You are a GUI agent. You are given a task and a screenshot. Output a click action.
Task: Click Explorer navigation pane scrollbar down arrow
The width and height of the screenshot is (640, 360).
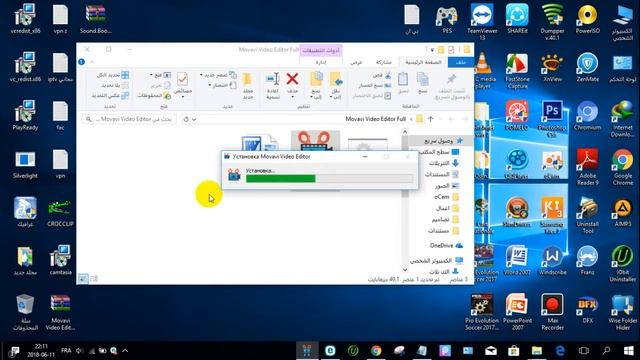coord(405,269)
